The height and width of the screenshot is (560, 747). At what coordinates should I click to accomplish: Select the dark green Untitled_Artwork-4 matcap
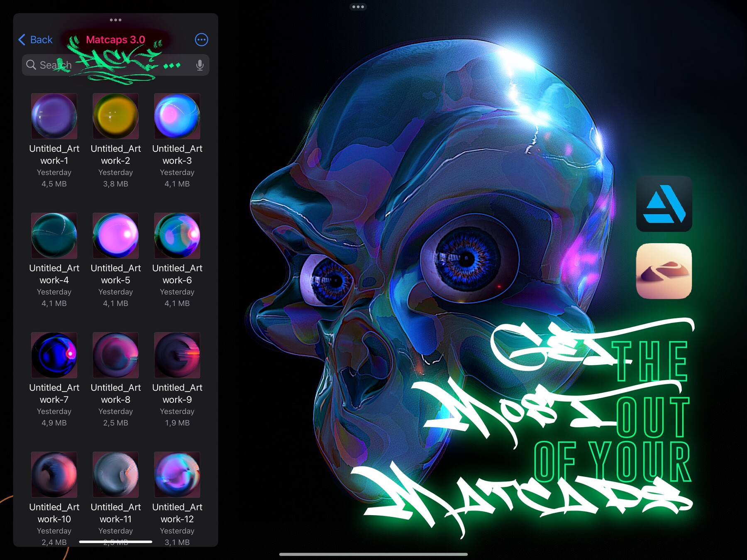[54, 235]
